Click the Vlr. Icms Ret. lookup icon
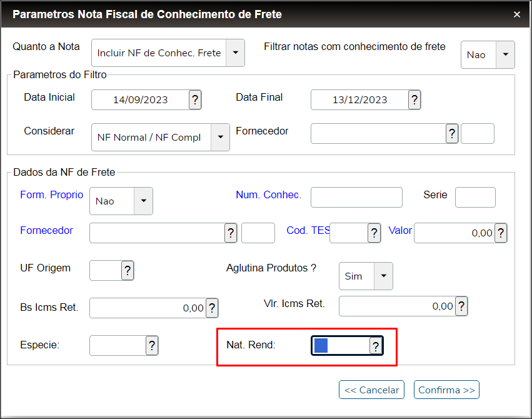The image size is (532, 419). point(461,306)
